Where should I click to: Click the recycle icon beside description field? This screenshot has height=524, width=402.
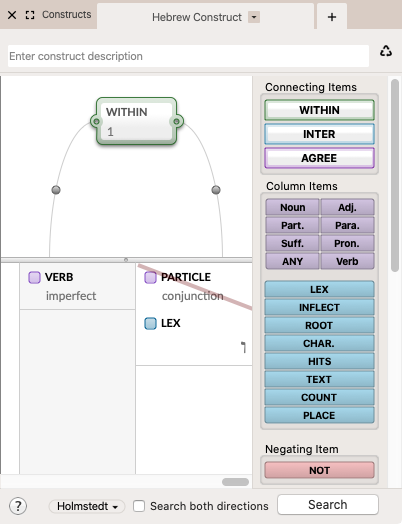[386, 51]
